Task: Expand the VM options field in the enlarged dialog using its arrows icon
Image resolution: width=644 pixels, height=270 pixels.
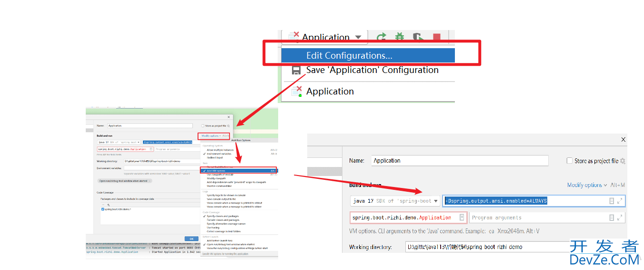Action: pos(620,201)
